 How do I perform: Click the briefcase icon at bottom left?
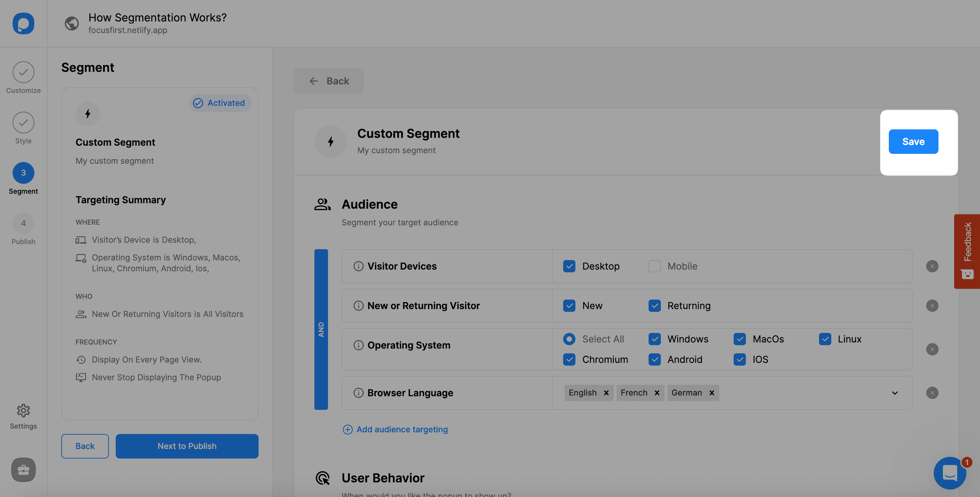coord(23,470)
